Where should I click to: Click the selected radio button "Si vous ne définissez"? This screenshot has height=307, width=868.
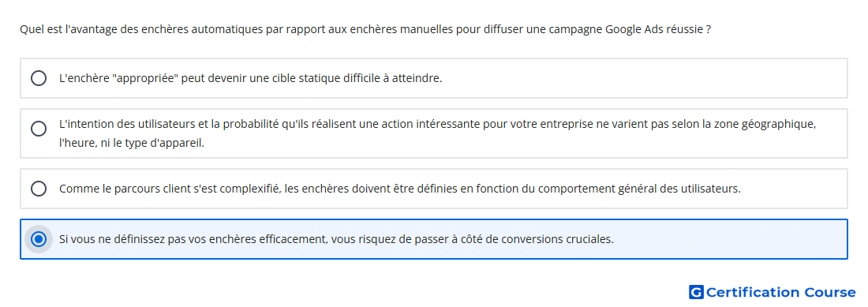(39, 239)
